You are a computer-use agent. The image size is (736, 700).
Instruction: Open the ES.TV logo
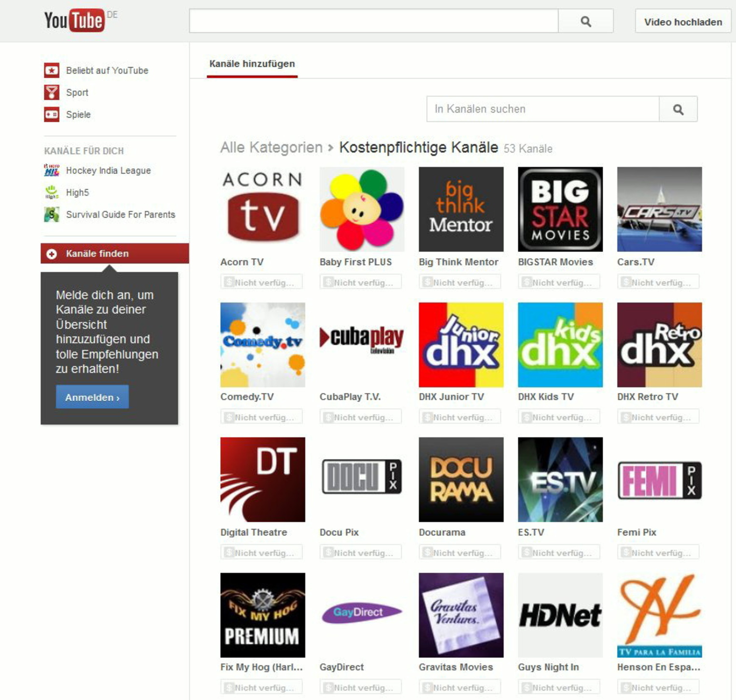click(560, 479)
